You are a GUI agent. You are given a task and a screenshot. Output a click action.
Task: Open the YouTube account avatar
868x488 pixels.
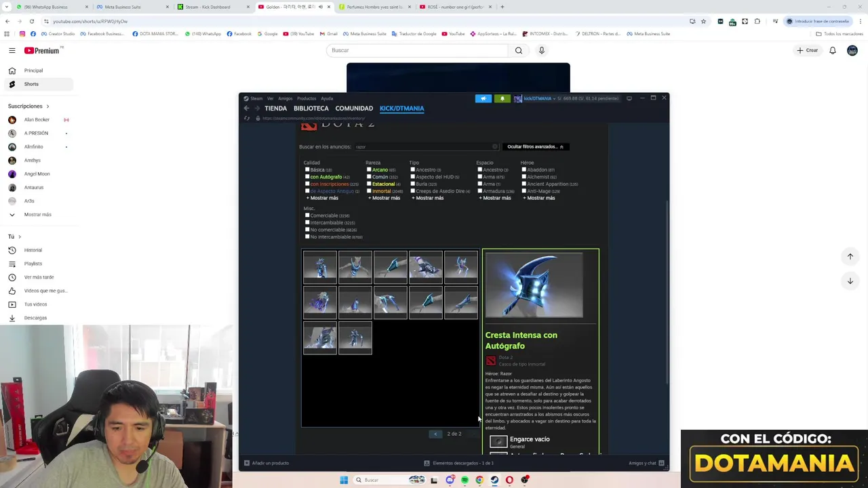(x=852, y=50)
